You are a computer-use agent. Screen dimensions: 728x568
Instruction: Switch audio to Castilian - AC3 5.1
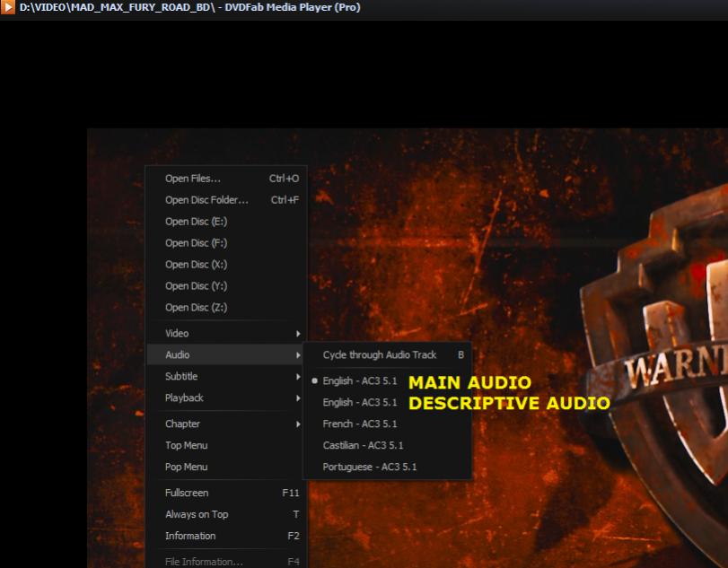pyautogui.click(x=387, y=445)
